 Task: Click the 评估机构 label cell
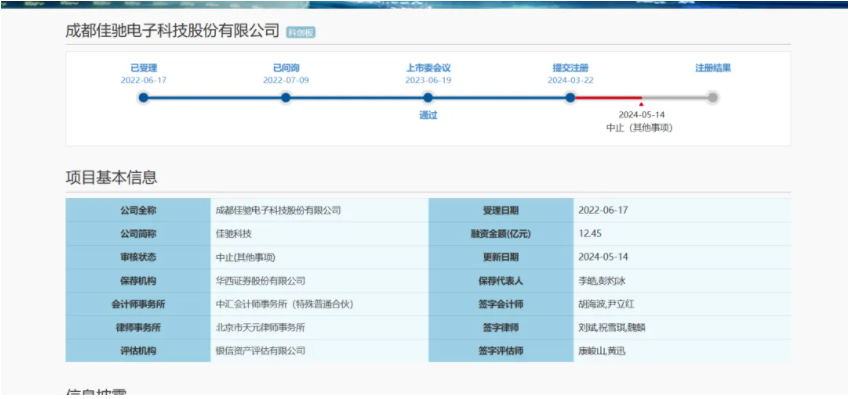[x=138, y=351]
